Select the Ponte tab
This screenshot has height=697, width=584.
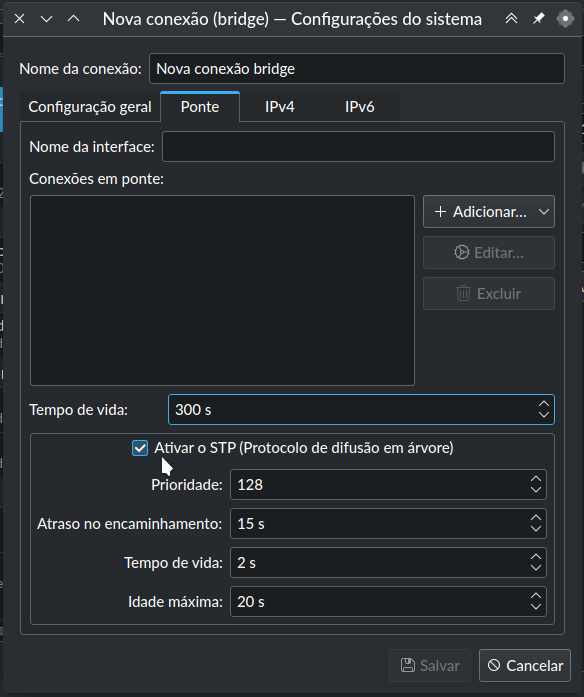tap(200, 107)
